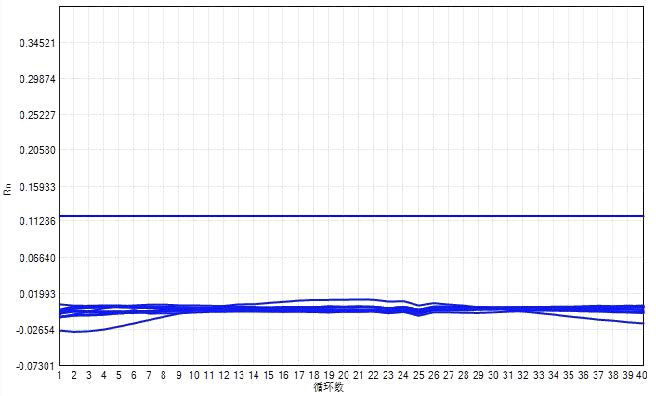Click the -0.02654 y-axis value
The width and height of the screenshot is (656, 396).
click(x=36, y=330)
